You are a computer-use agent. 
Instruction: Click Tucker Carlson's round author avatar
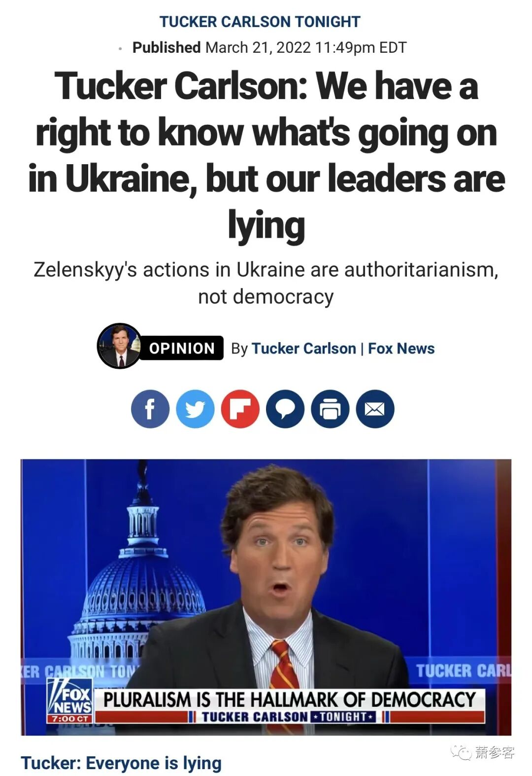coord(119,346)
